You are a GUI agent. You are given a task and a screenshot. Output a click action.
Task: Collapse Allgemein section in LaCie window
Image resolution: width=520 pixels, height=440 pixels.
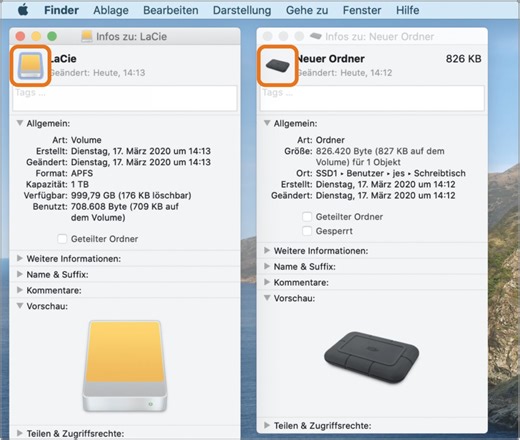pyautogui.click(x=20, y=123)
